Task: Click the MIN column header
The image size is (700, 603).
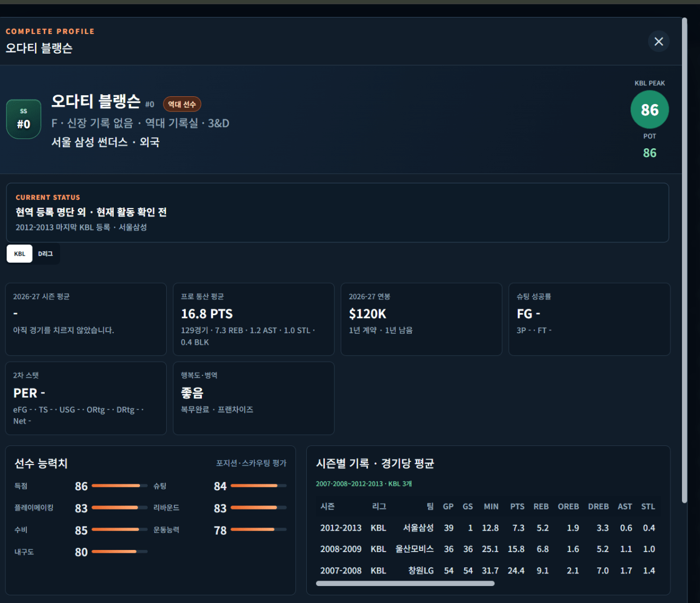Action: click(x=491, y=507)
